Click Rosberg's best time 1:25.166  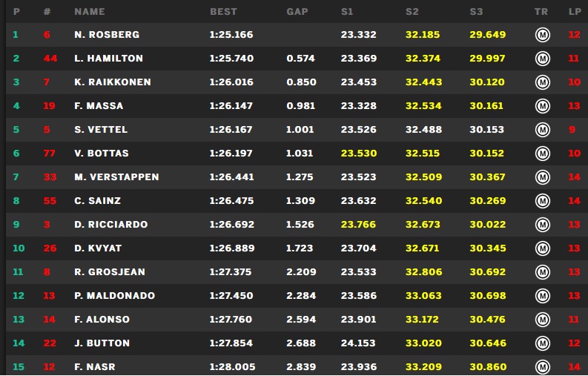point(232,35)
